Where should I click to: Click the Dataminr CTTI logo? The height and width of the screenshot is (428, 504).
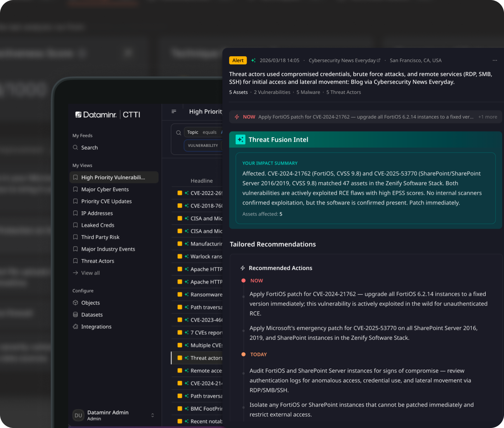107,115
